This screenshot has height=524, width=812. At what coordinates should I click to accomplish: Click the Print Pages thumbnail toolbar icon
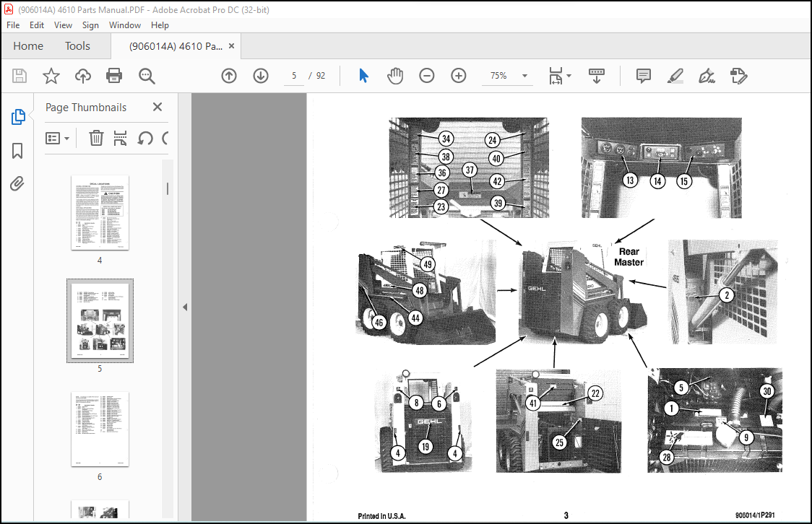coord(120,138)
